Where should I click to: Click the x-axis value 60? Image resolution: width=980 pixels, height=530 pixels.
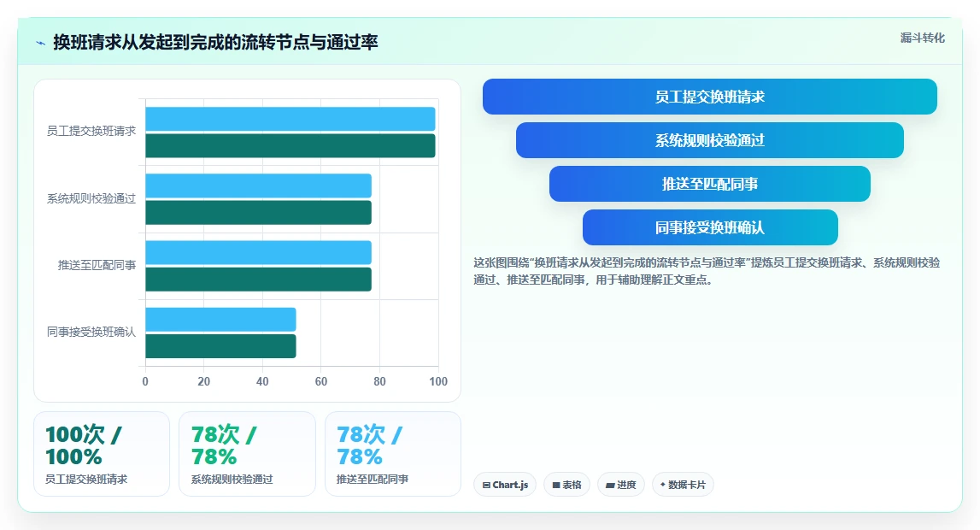320,381
